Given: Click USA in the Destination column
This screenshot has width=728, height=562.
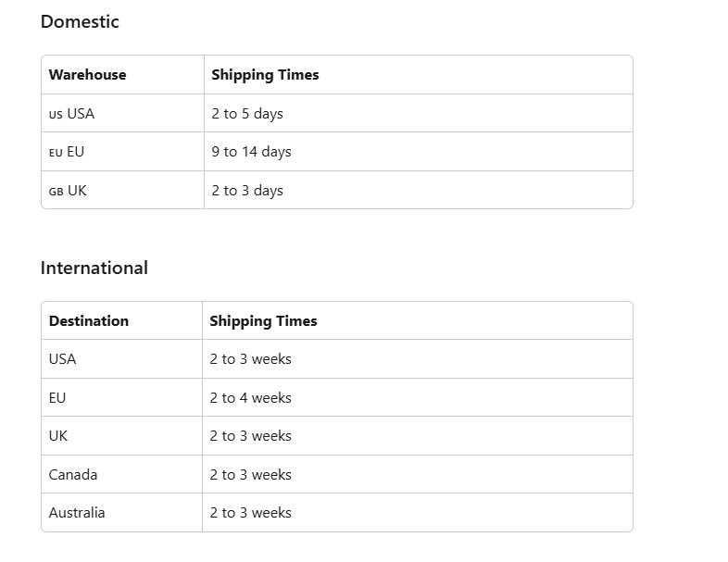Looking at the screenshot, I should click(x=62, y=359).
